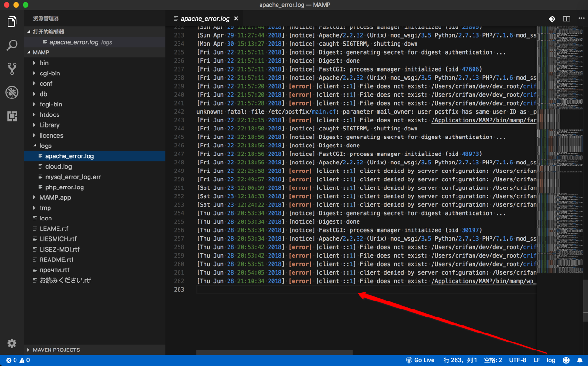Viewport: 588px width, 366px height.
Task: Open the Source Control view
Action: click(12, 69)
